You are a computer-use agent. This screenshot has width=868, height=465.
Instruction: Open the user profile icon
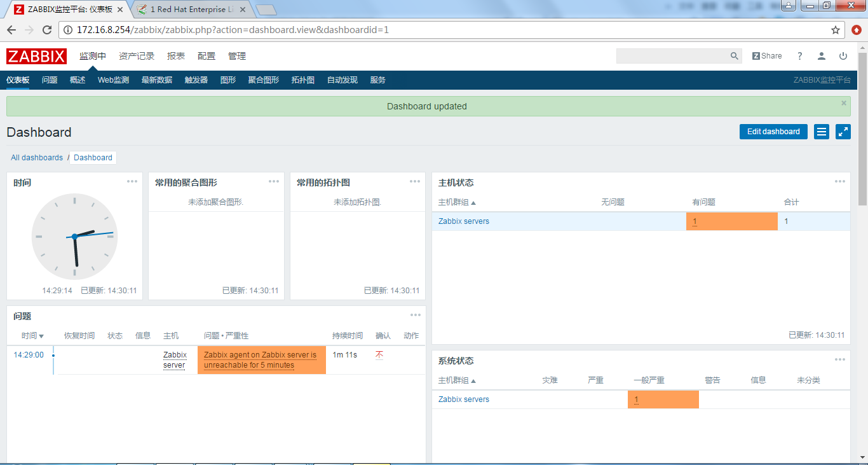[822, 56]
